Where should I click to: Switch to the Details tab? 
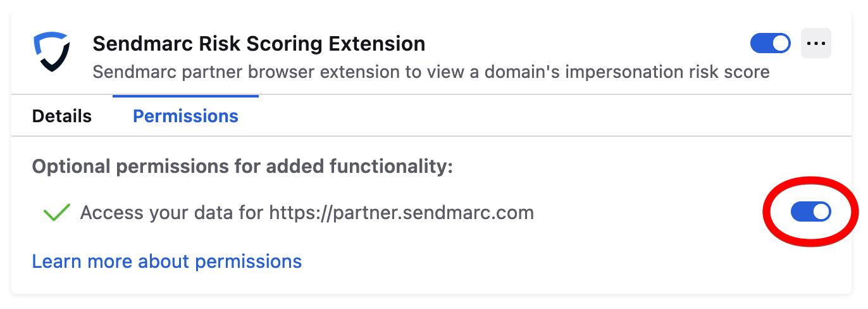(x=62, y=117)
